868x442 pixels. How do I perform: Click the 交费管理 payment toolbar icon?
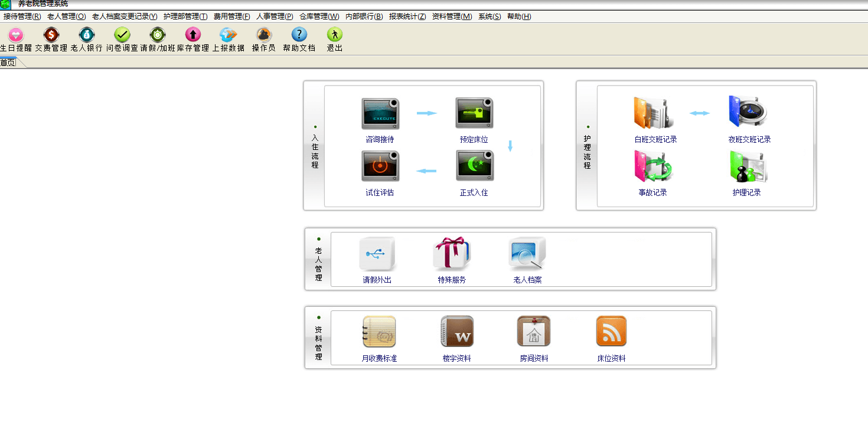51,34
